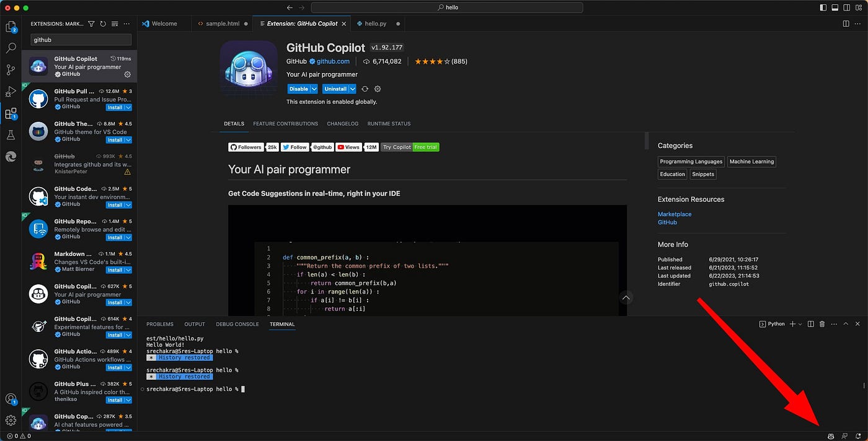Open the Testing flask view
The width and height of the screenshot is (868, 441).
tap(11, 135)
